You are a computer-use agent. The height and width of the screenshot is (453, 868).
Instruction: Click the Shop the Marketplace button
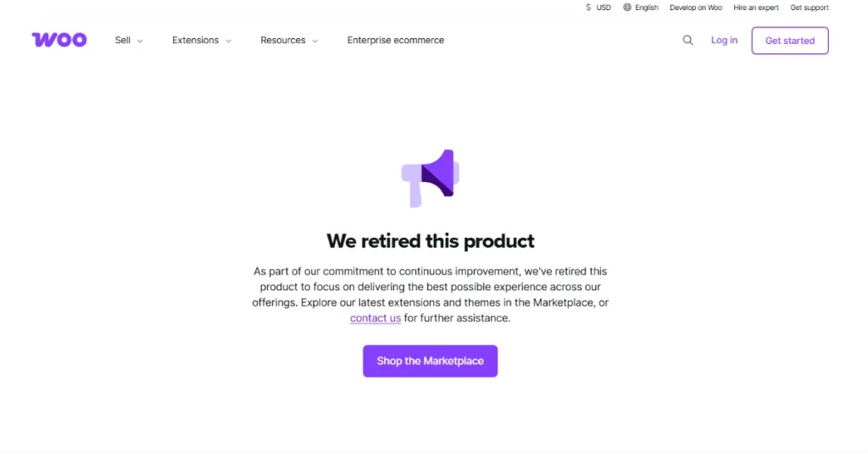tap(430, 361)
